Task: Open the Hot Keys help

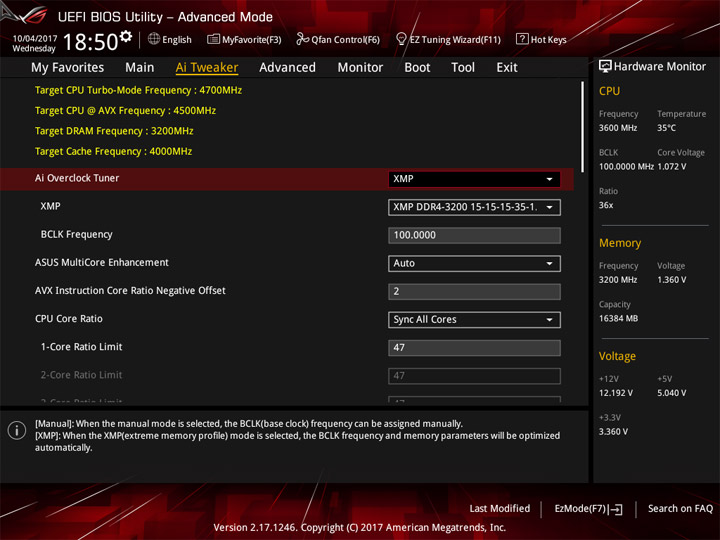Action: pos(541,39)
